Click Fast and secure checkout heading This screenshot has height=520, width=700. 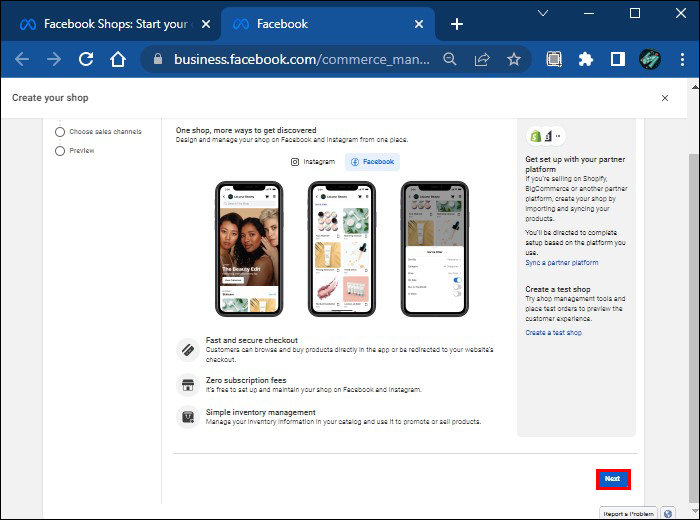(252, 340)
